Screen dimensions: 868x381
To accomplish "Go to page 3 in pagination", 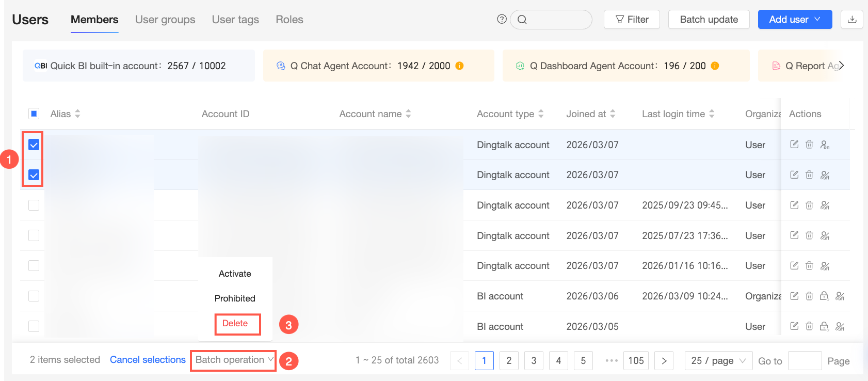I will (x=534, y=360).
